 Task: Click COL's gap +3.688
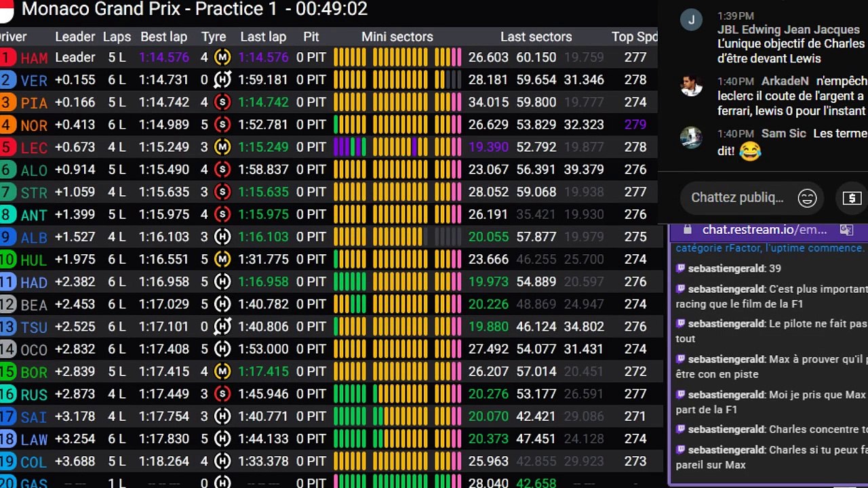click(75, 461)
